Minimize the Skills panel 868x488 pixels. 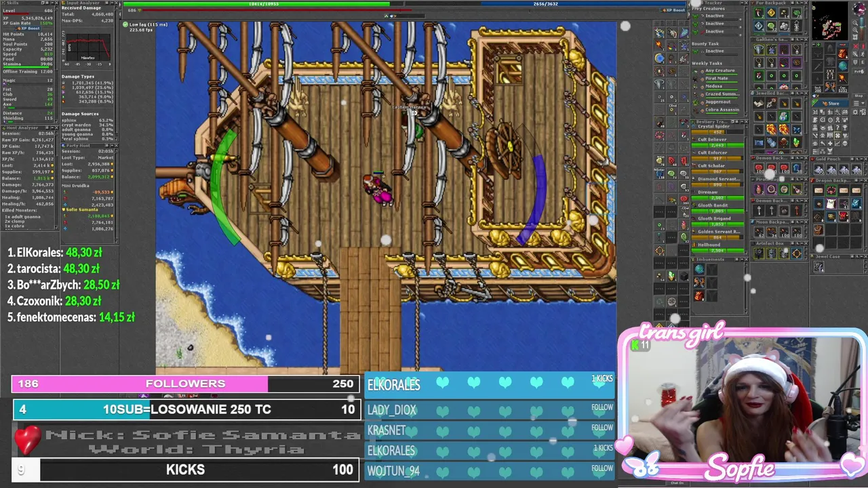(52, 3)
